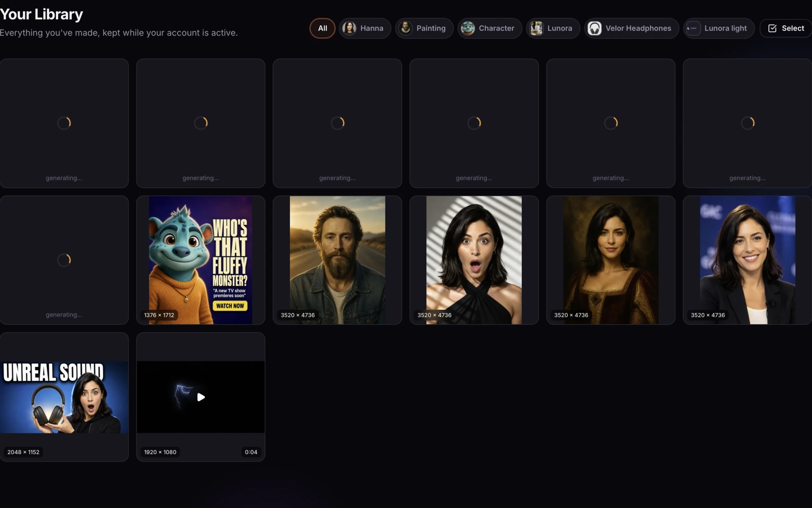Click the first generating placeholder tile
Viewport: 812px width, 508px height.
pyautogui.click(x=64, y=123)
